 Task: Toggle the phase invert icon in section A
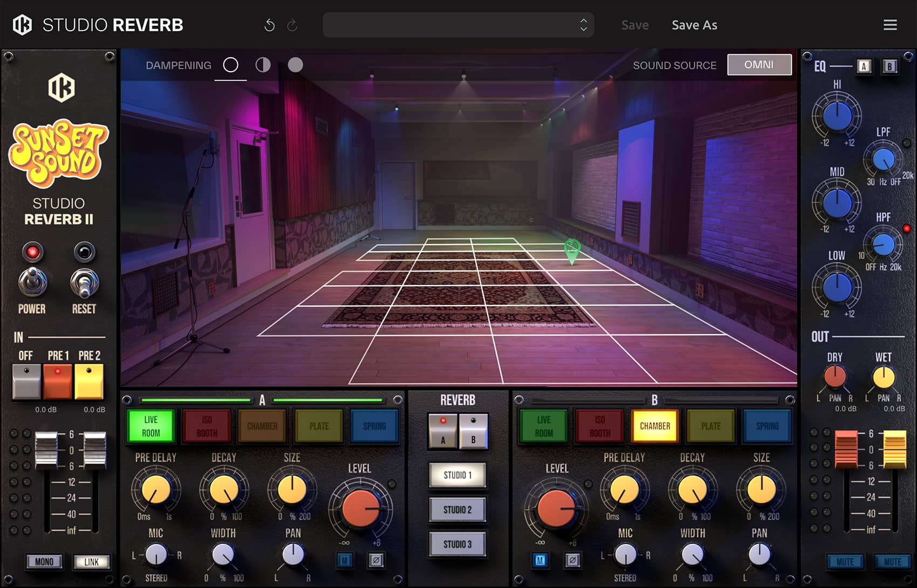click(377, 561)
